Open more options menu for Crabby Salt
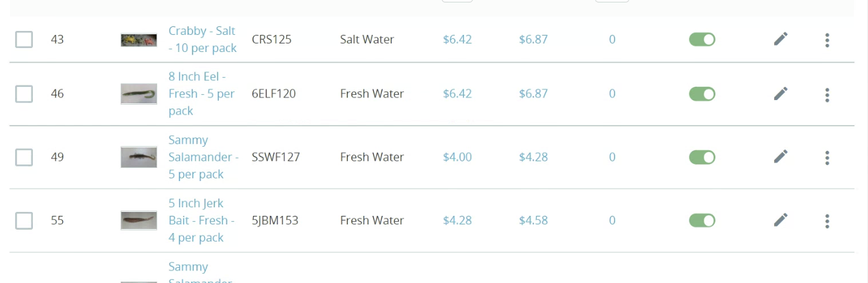The image size is (868, 283). (x=827, y=40)
